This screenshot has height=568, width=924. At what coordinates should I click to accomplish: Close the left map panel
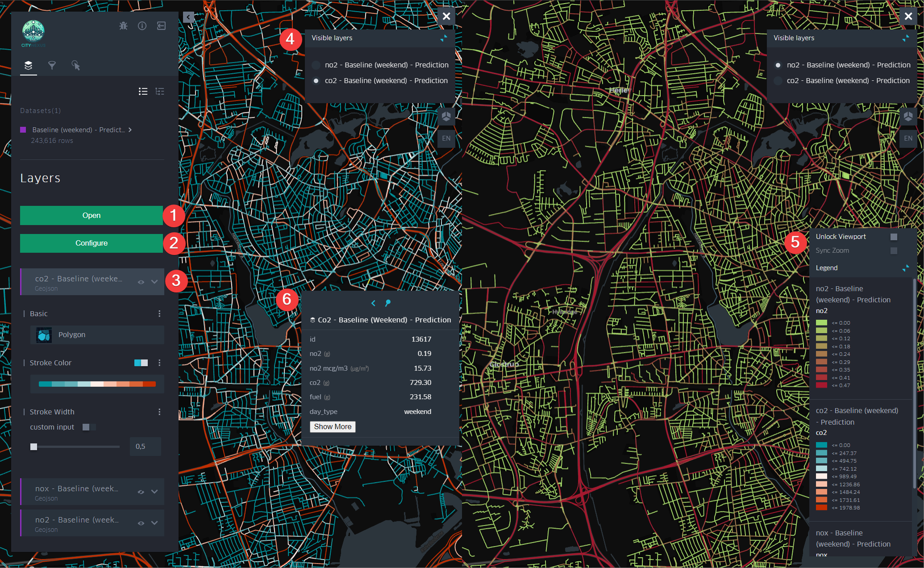(x=446, y=17)
